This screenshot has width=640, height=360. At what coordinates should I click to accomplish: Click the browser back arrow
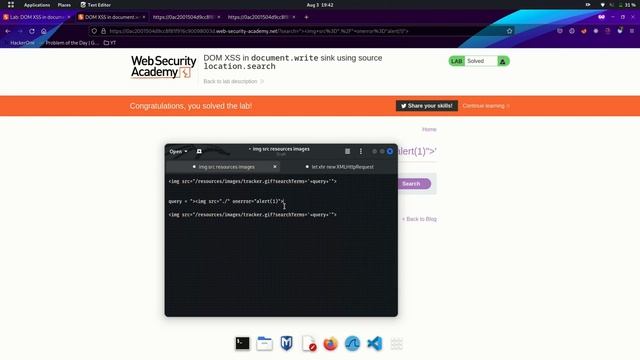point(8,31)
